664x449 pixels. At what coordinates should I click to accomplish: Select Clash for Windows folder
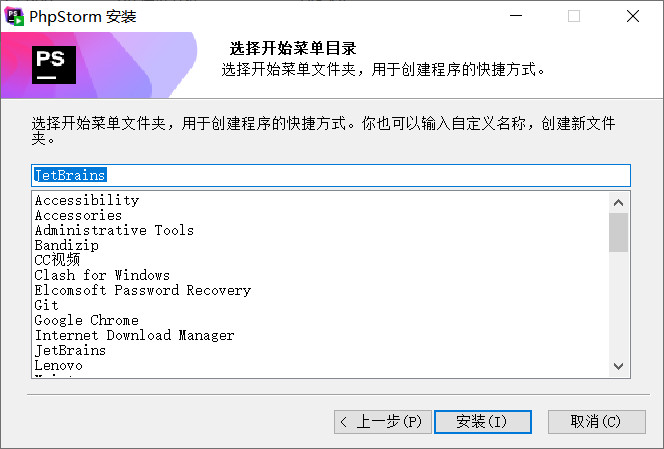102,275
